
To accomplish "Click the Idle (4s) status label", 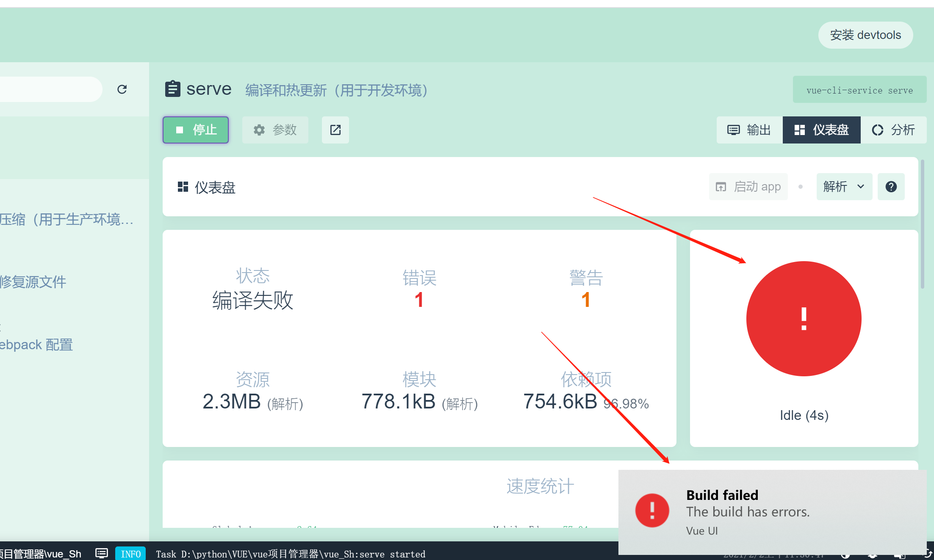I will [x=804, y=415].
